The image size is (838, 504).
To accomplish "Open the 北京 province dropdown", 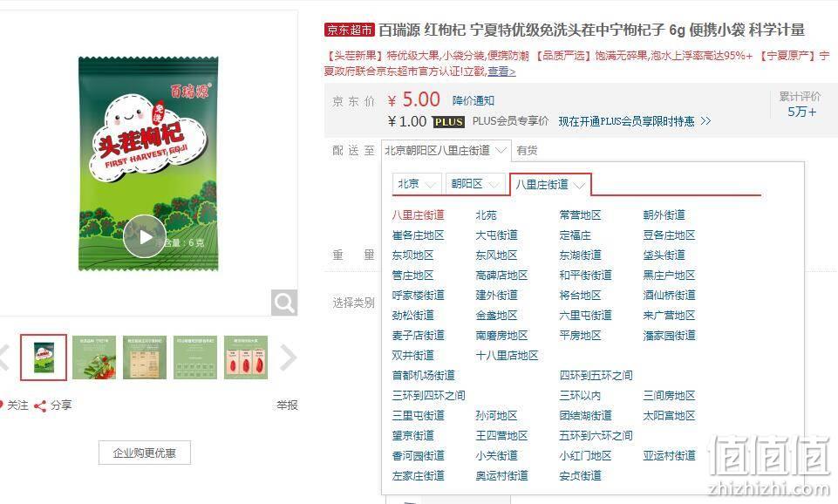I will point(416,184).
